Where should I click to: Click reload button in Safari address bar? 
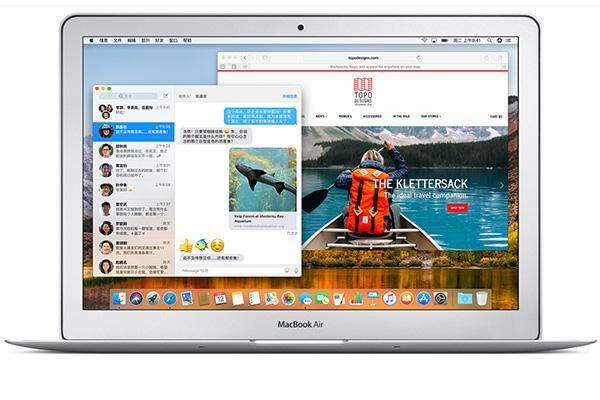point(419,58)
